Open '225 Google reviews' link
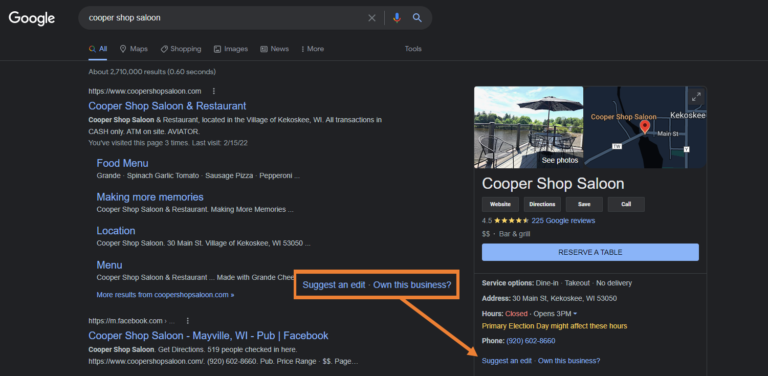This screenshot has width=768, height=376. (563, 221)
